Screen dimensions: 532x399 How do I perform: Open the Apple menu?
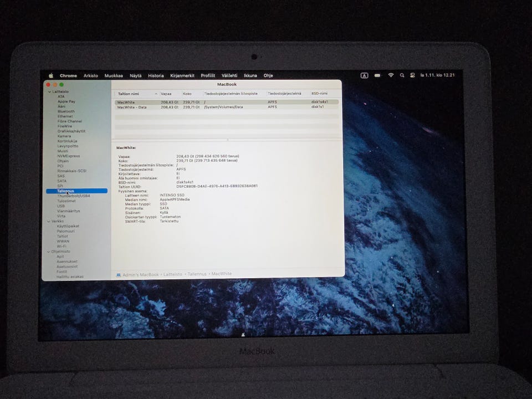pyautogui.click(x=51, y=76)
